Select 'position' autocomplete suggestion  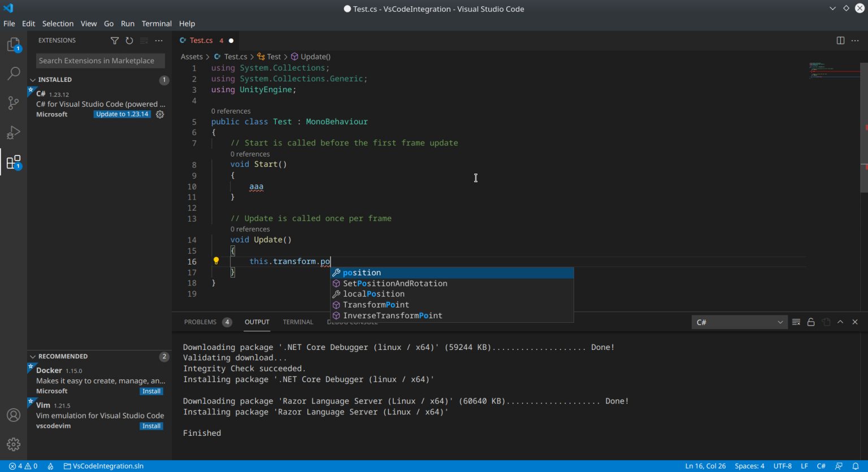pyautogui.click(x=452, y=273)
